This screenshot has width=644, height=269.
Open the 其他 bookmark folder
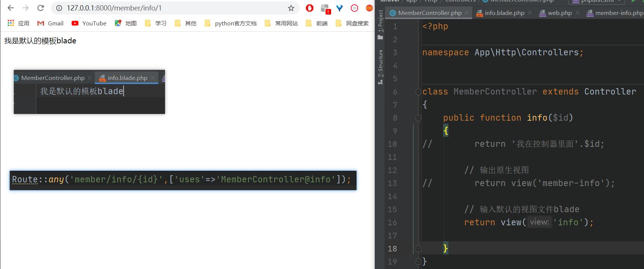pos(186,23)
